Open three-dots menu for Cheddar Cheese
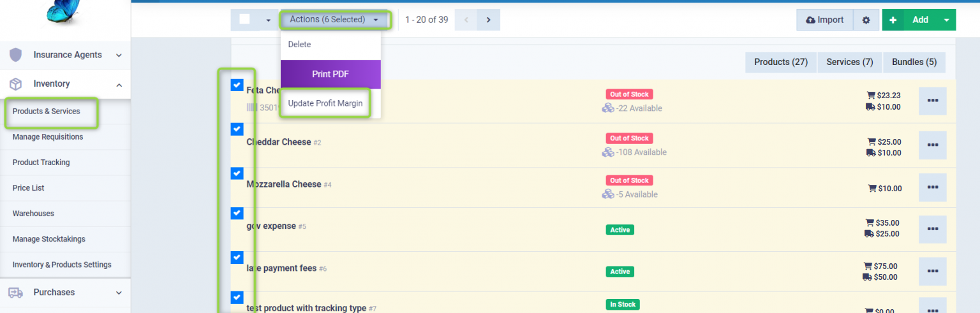 [x=932, y=145]
